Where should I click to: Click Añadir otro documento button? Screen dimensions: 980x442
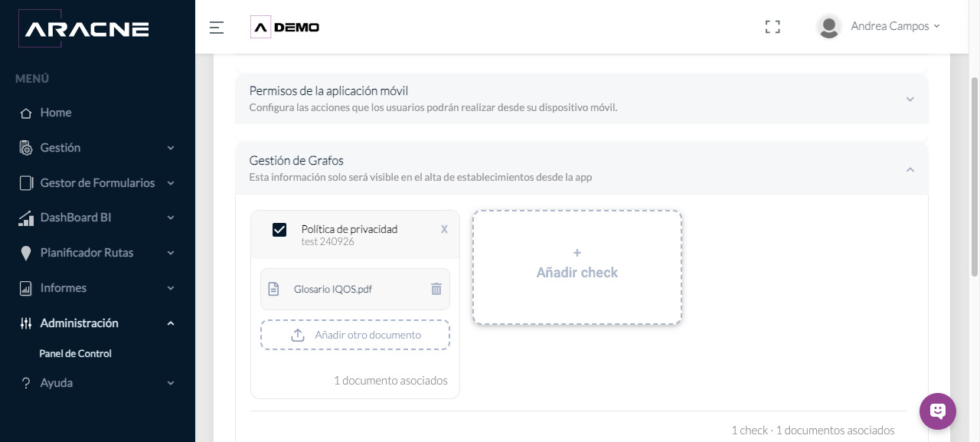pyautogui.click(x=355, y=336)
